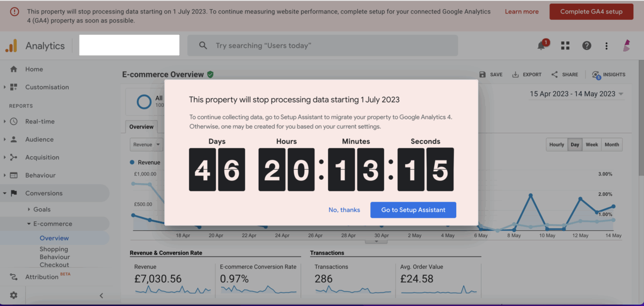Collapse the Conversions section
The image size is (644, 306).
tap(43, 193)
